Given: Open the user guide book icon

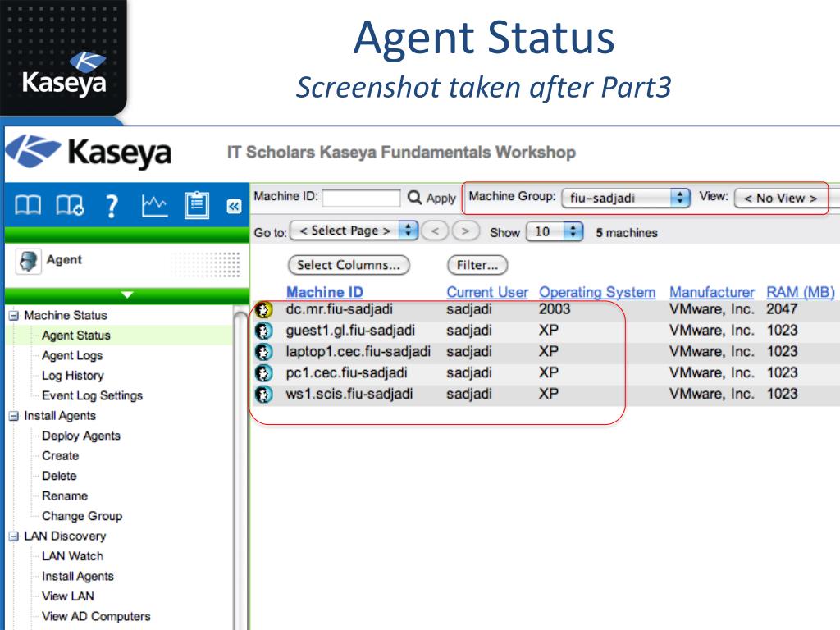Looking at the screenshot, I should click(28, 205).
